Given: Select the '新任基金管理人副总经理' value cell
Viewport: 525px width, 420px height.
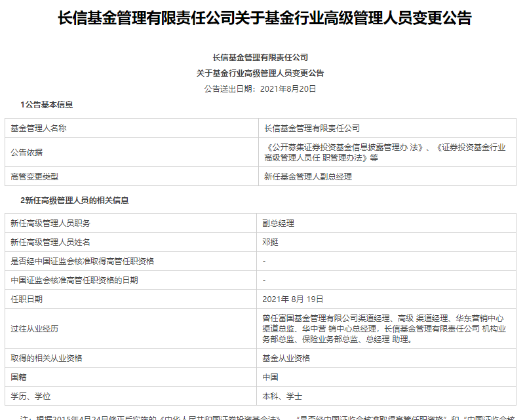Looking at the screenshot, I should (387, 176).
